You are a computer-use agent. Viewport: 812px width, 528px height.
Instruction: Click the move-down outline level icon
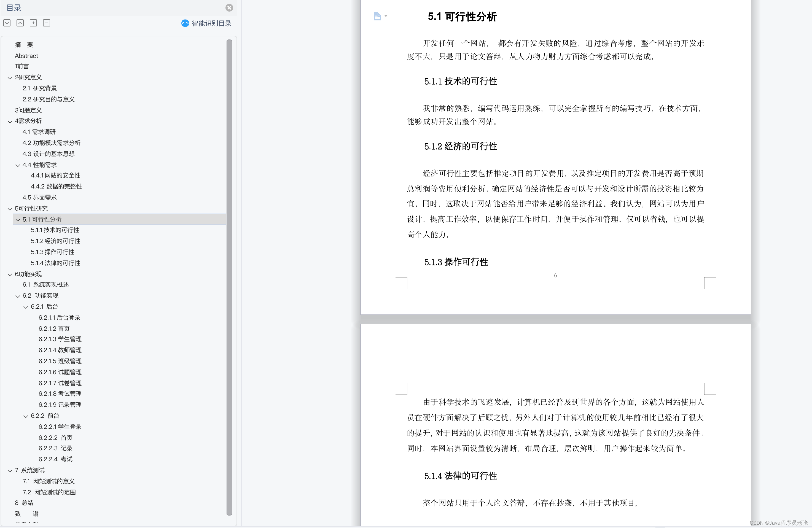point(7,23)
